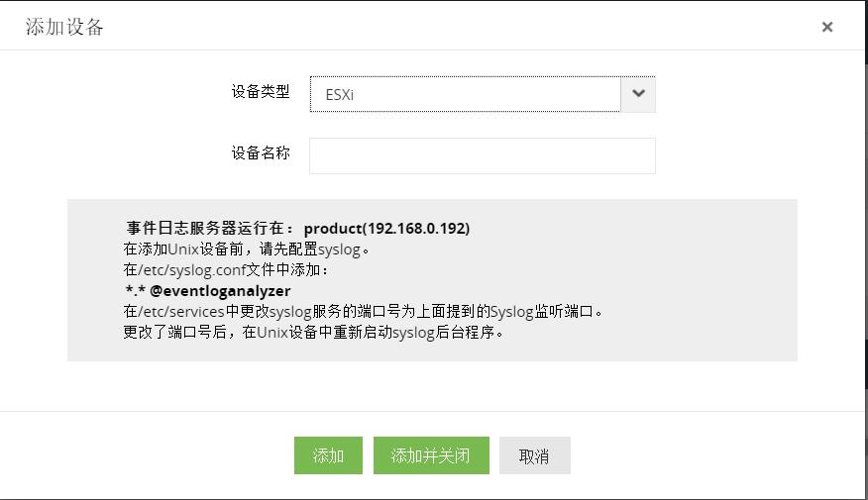Close the 添加设备 dialog with the X
The width and height of the screenshot is (868, 500).
(827, 28)
